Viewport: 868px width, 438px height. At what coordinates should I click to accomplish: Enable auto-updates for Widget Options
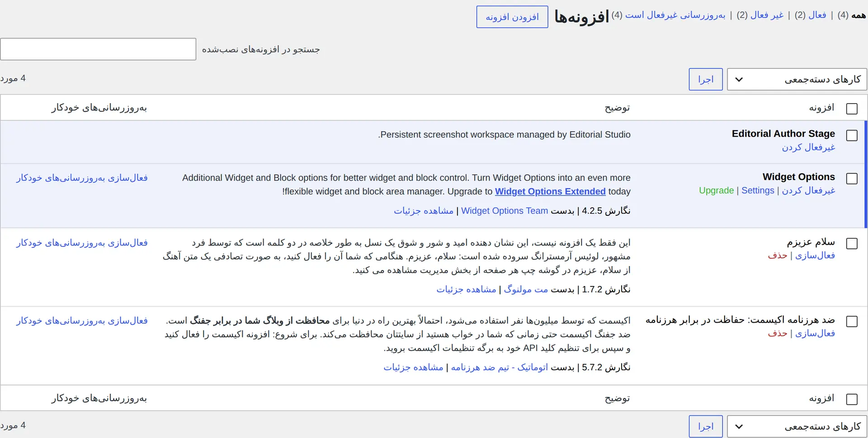click(82, 178)
